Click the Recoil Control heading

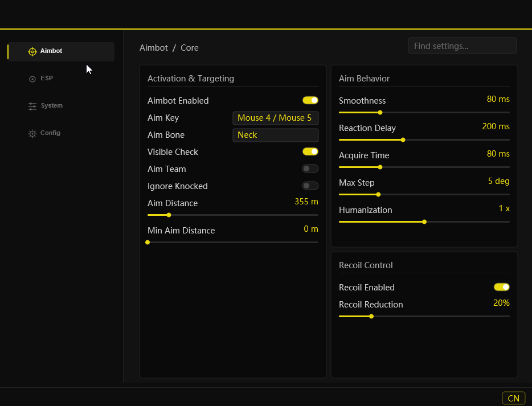coord(366,265)
